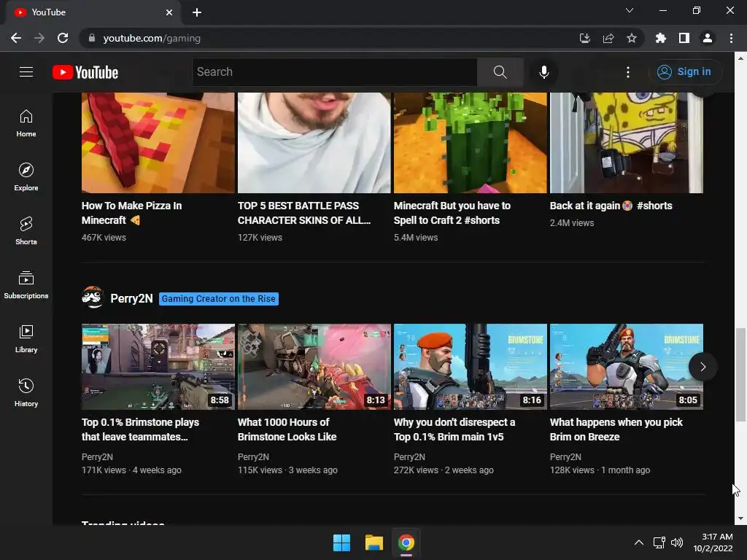
Task: Click title Back at it again #shorts
Action: 611,206
